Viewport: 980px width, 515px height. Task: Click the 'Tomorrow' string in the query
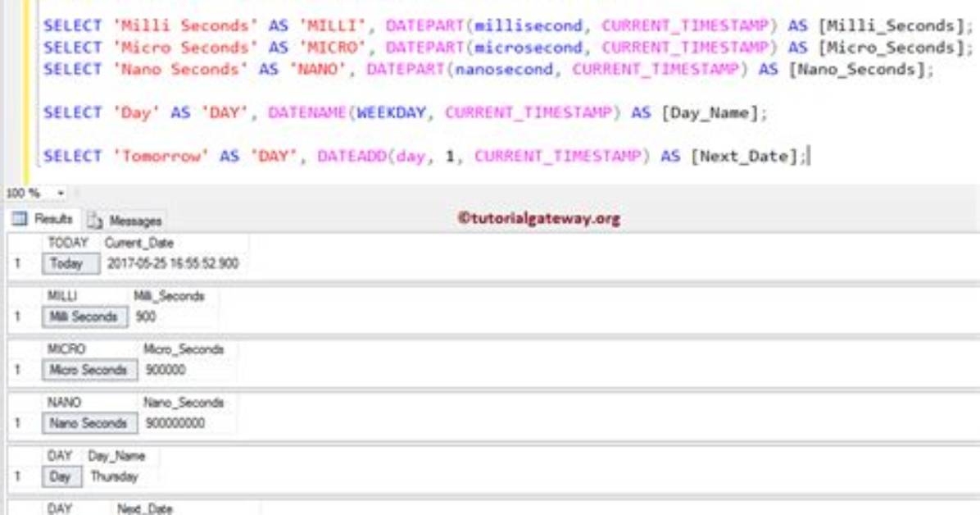point(161,156)
